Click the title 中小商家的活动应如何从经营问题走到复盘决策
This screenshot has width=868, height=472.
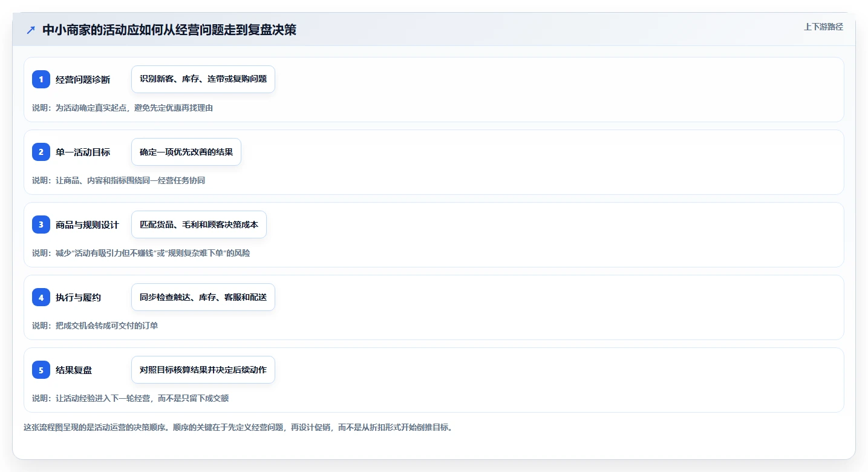(x=169, y=30)
